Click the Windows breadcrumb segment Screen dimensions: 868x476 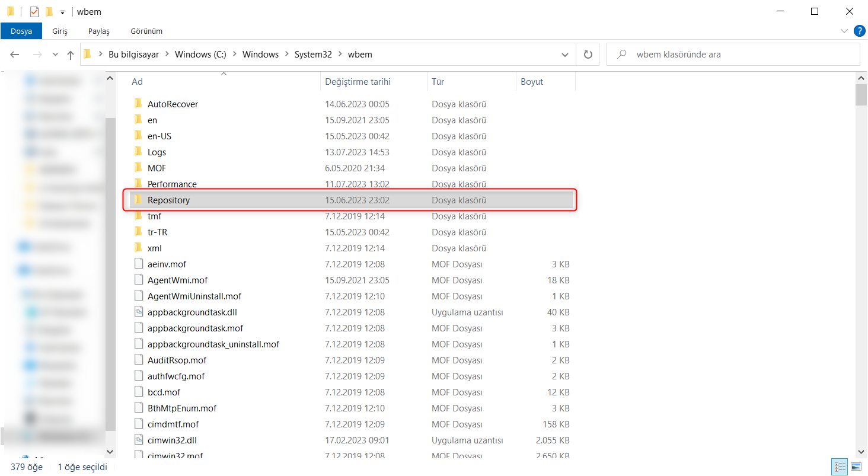260,55
